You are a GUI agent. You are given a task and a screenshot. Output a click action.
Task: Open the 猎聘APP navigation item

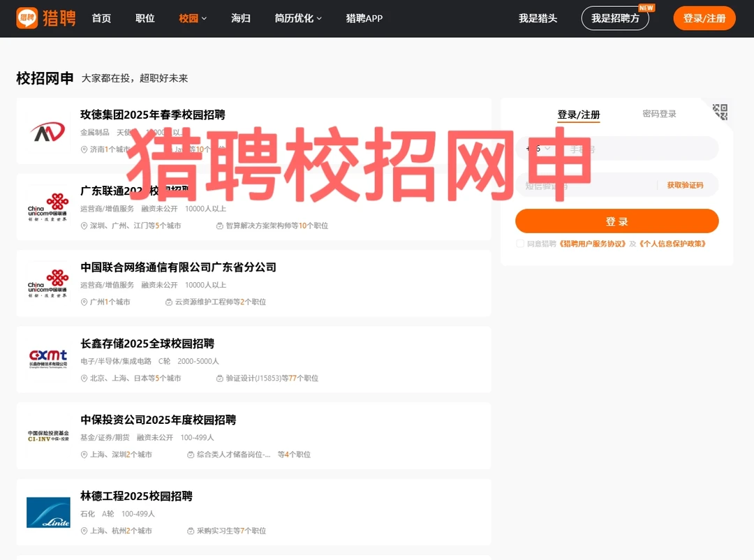tap(364, 18)
